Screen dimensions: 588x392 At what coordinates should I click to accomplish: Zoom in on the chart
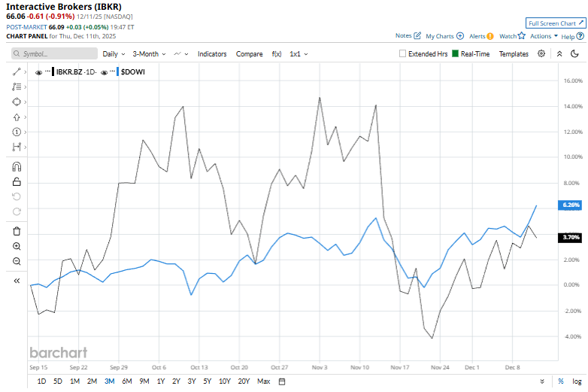tap(17, 247)
